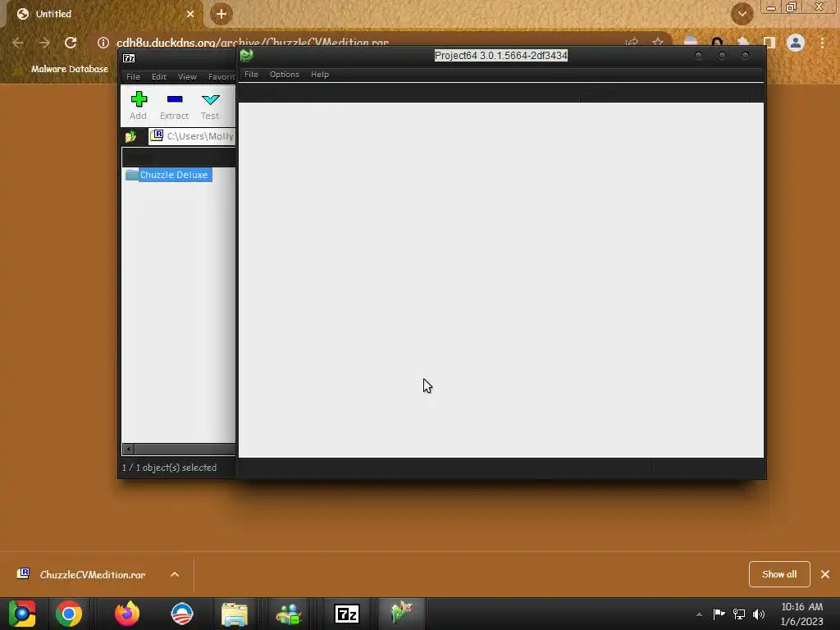Screen dimensions: 840x630
Task: Click the Add button in 7-Zip toolbar
Action: (138, 106)
